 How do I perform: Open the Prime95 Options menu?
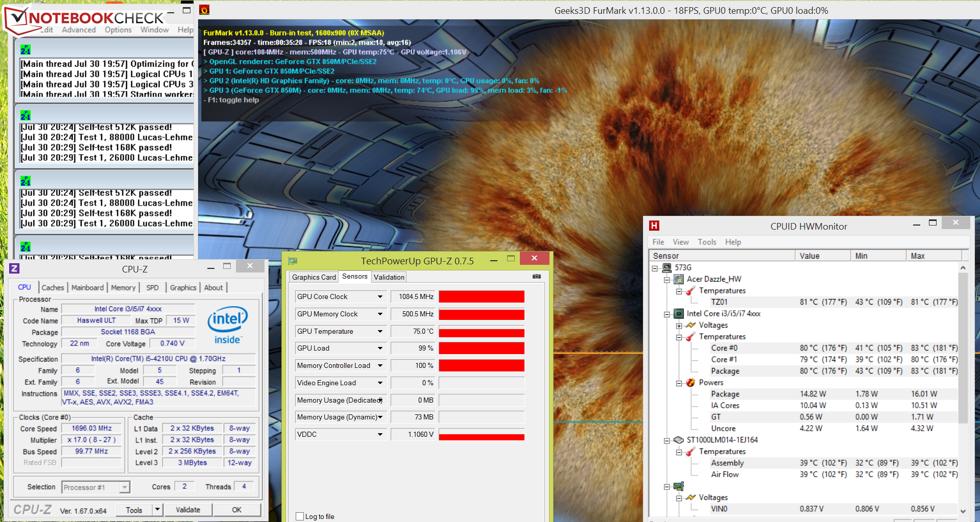click(118, 30)
